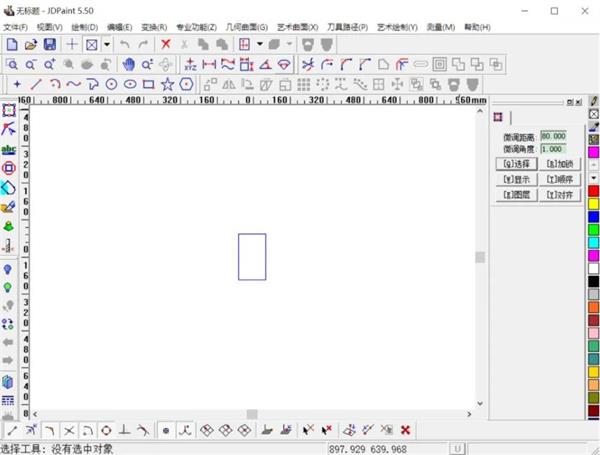Image resolution: width=600 pixels, height=455 pixels.
Task: Click the angle measurement triangle icon
Action: pos(265,64)
